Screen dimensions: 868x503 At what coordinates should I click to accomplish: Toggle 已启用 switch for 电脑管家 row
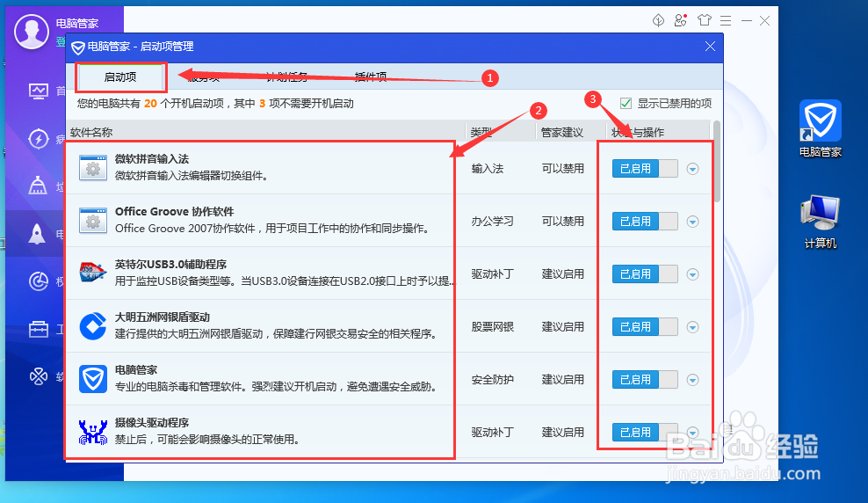pyautogui.click(x=645, y=380)
